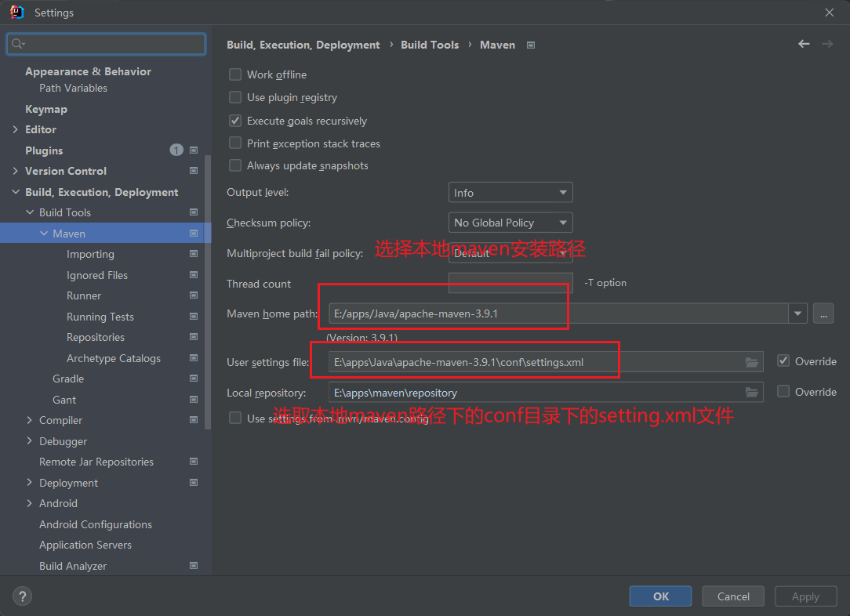Click the project icon next to Compiler
This screenshot has height=616, width=850.
coord(194,420)
